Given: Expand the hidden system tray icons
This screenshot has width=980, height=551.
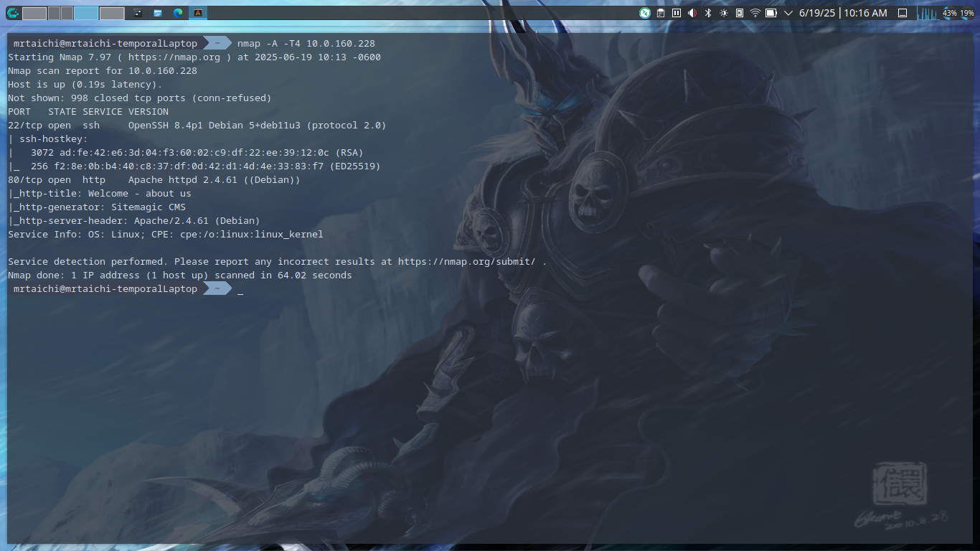Looking at the screenshot, I should click(788, 13).
